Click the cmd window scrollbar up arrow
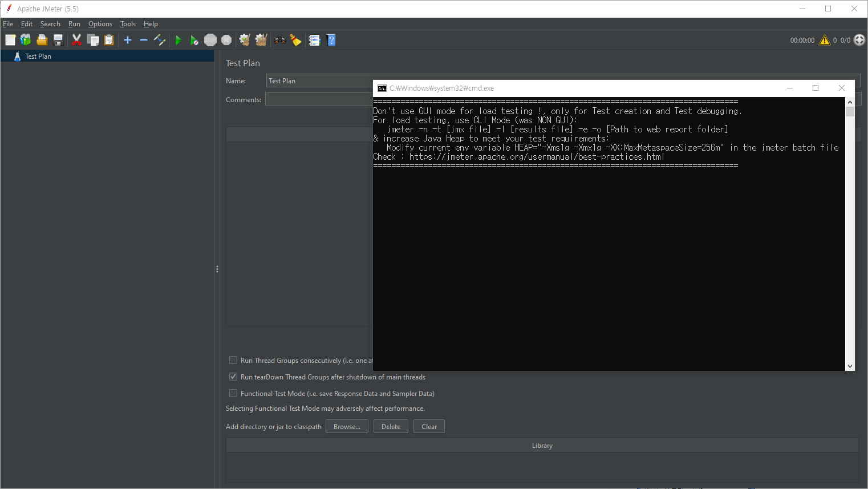868x489 pixels. point(850,102)
